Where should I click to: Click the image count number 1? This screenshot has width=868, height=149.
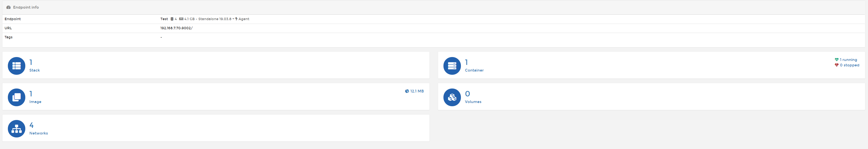[x=31, y=94]
